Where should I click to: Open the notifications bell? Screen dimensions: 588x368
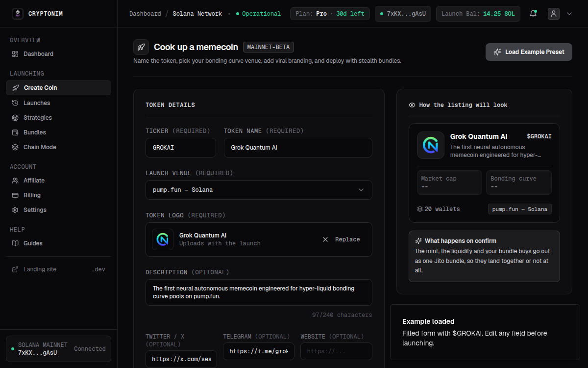click(x=533, y=14)
